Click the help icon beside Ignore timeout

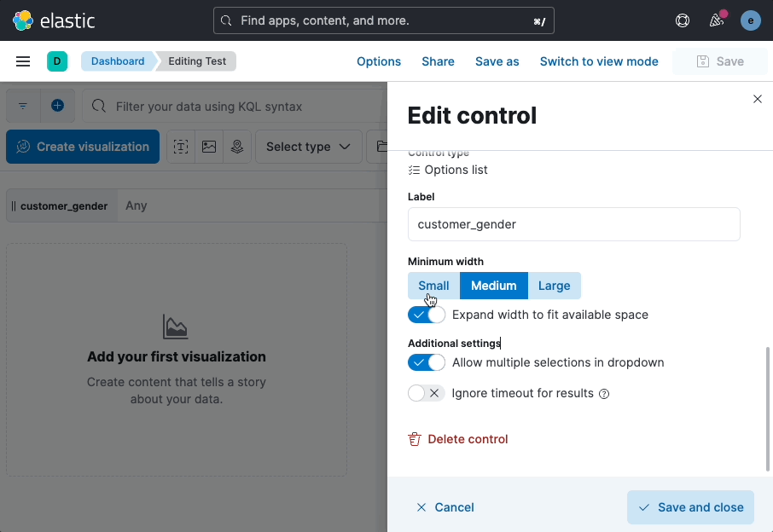tap(604, 394)
